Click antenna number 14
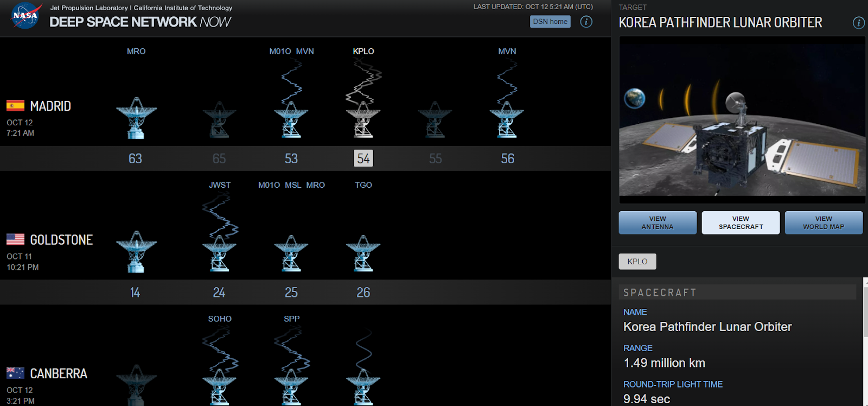This screenshot has width=868, height=406. coord(135,293)
